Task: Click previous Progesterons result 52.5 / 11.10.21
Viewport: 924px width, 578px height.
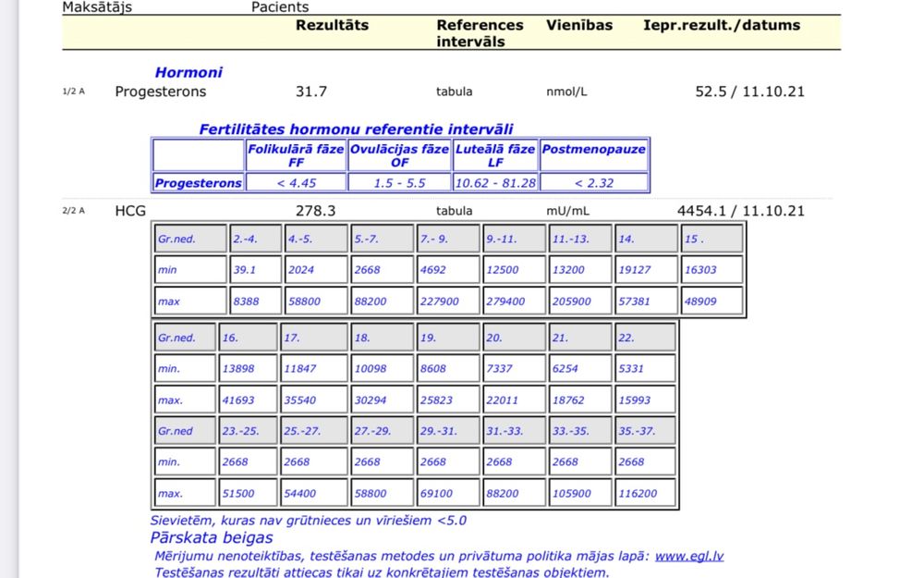Action: (x=749, y=92)
